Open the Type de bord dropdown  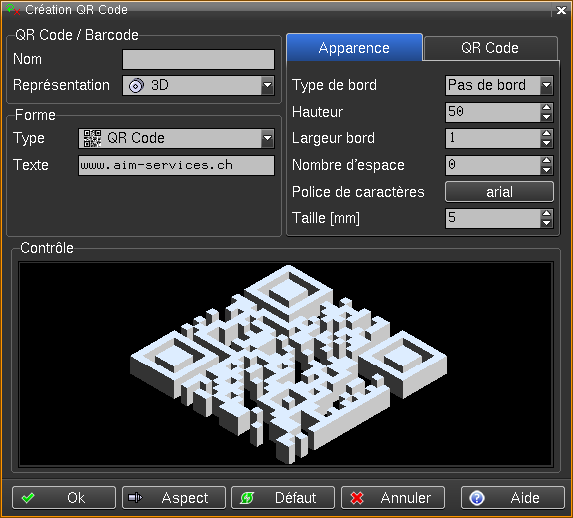tap(546, 86)
